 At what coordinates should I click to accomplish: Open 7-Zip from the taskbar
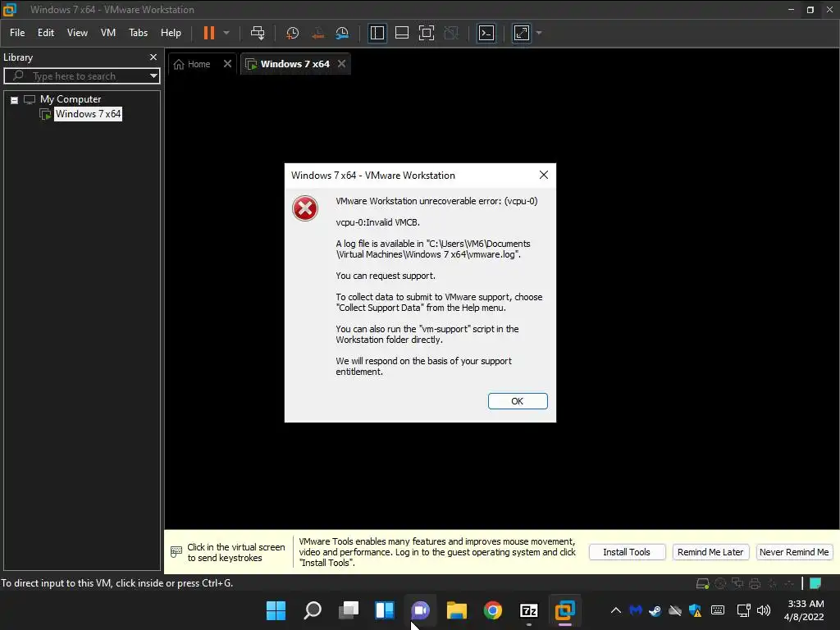529,610
